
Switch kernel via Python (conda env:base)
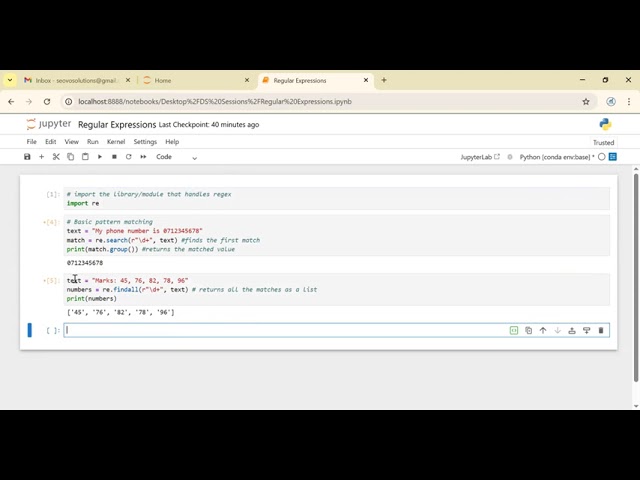[557, 157]
